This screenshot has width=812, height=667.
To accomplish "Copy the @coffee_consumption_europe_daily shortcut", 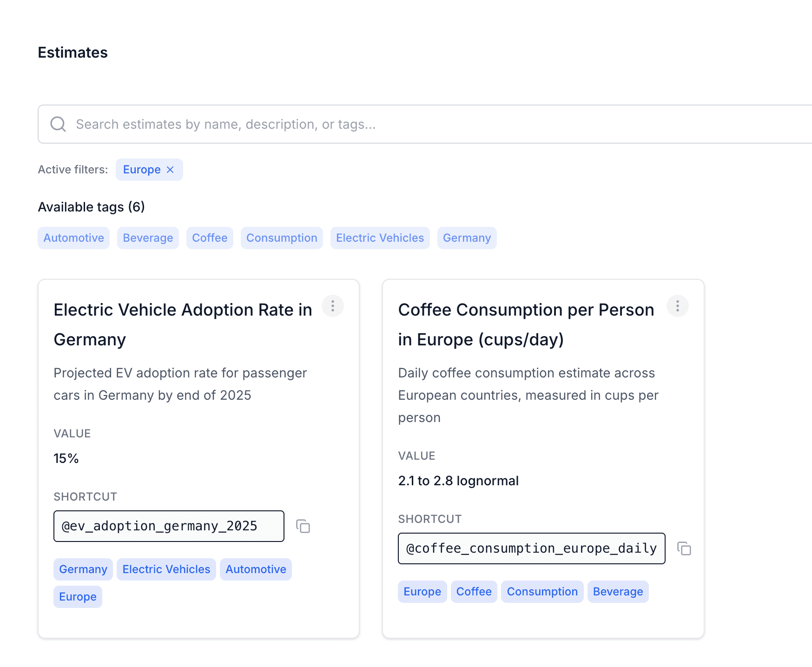I will [x=684, y=548].
